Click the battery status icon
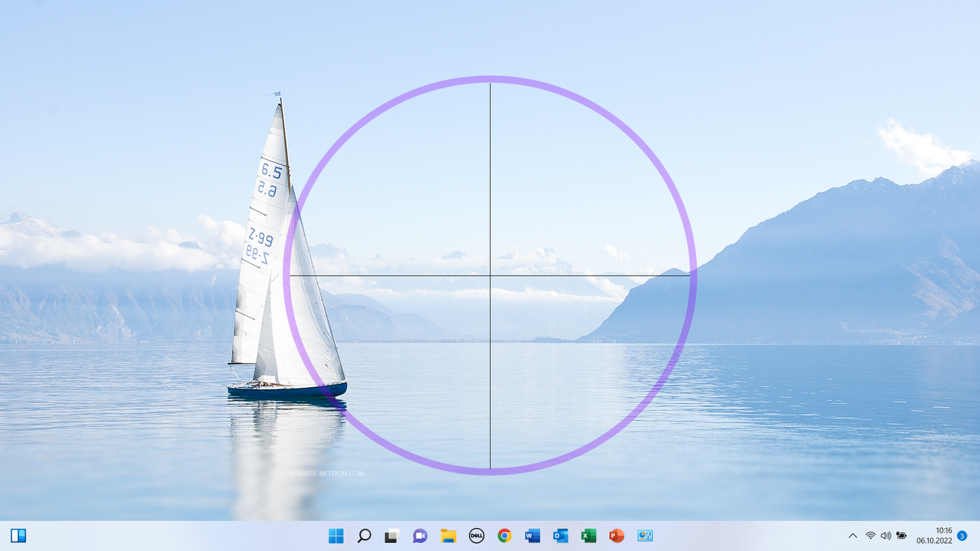 pos(901,536)
